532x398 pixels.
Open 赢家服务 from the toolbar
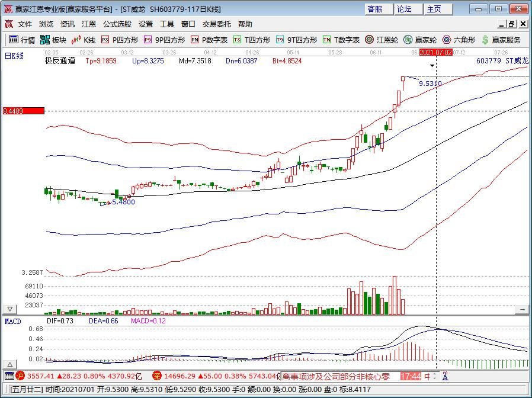(x=501, y=40)
